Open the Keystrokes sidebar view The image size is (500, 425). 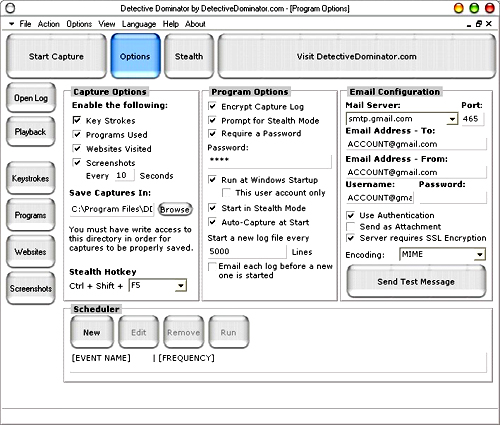(x=31, y=178)
